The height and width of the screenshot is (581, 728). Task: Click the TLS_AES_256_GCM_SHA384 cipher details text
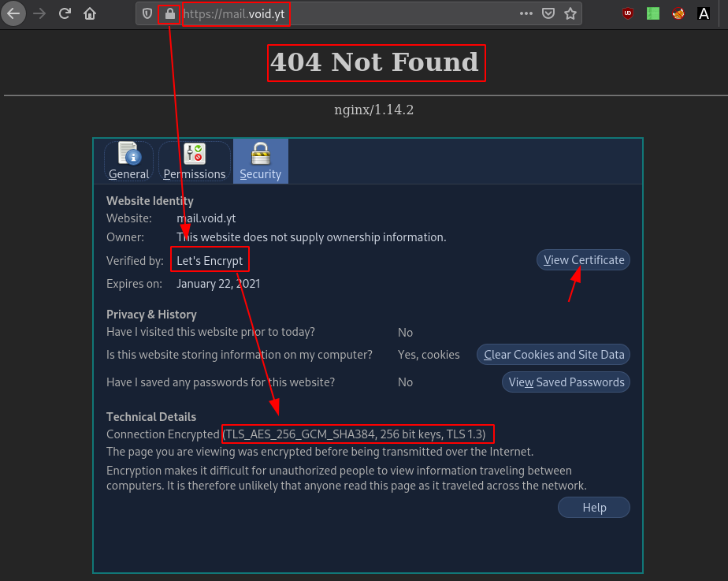(355, 434)
